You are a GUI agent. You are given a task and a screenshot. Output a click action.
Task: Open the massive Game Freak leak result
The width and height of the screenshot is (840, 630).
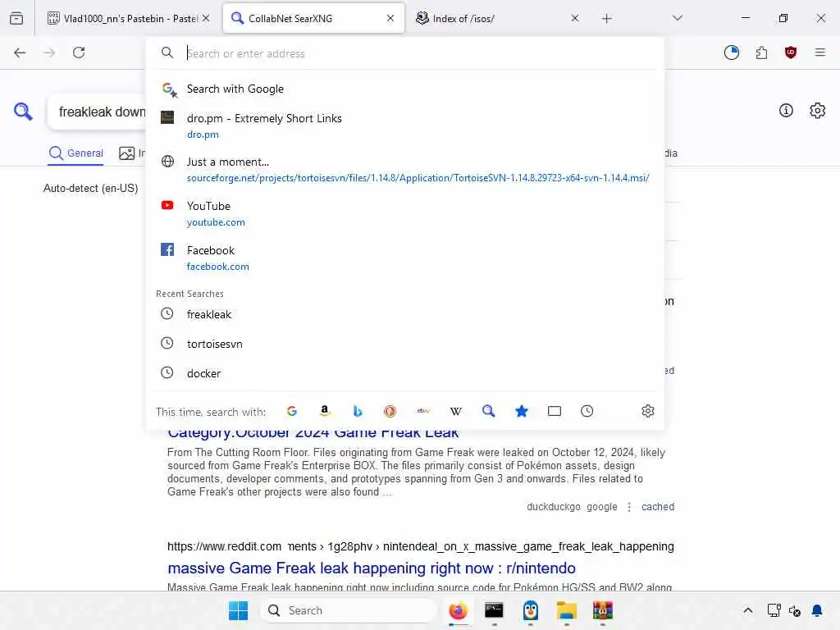tap(372, 568)
